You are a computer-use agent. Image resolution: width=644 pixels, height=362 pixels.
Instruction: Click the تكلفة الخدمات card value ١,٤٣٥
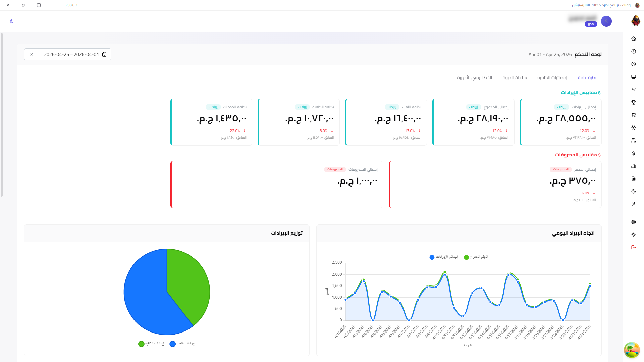click(x=222, y=118)
